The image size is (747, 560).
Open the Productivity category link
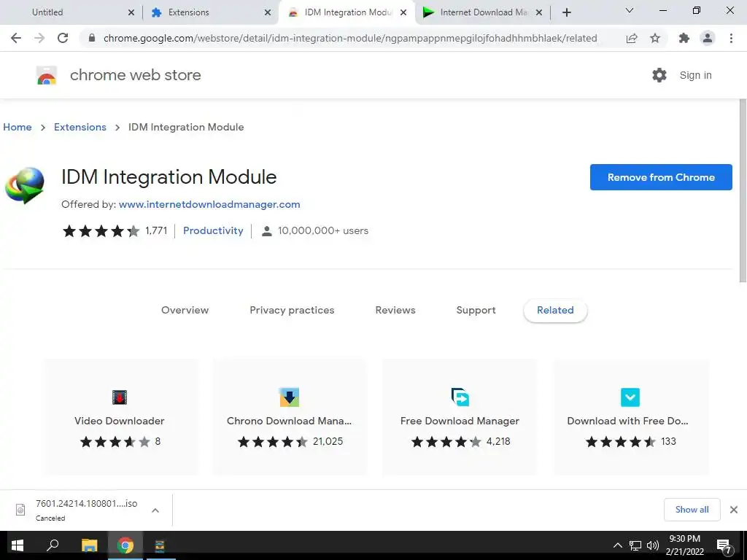213,230
